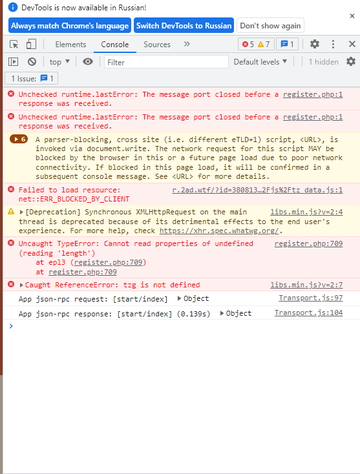Switch to the Sources tab
Image resolution: width=360 pixels, height=474 pixels.
click(157, 44)
